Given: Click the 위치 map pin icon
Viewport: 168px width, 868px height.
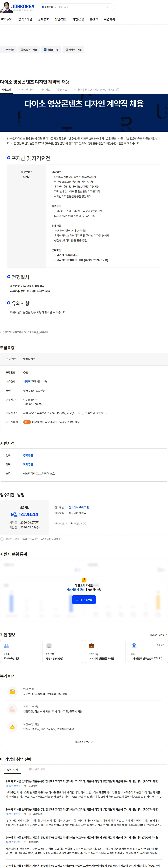Looking at the screenshot, I should click(134, 646).
